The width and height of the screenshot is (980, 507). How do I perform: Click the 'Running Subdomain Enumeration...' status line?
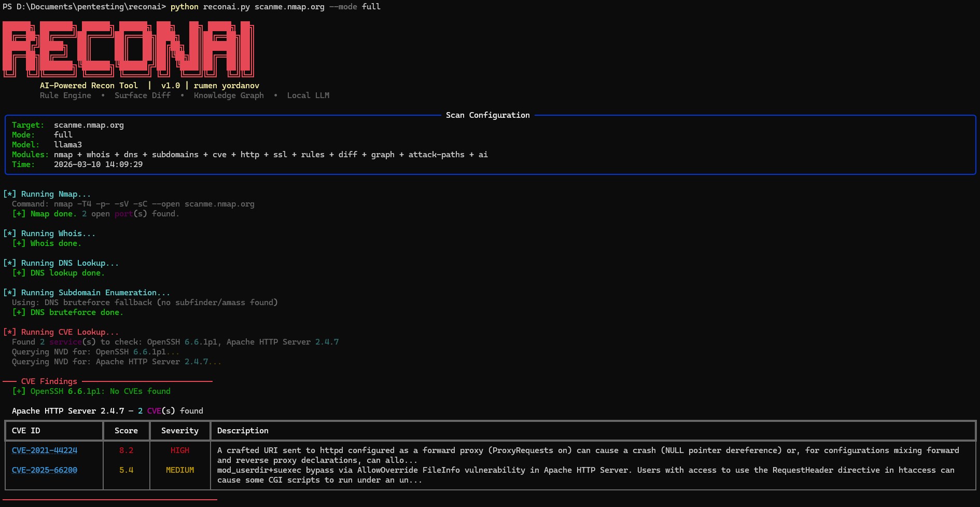pyautogui.click(x=87, y=293)
